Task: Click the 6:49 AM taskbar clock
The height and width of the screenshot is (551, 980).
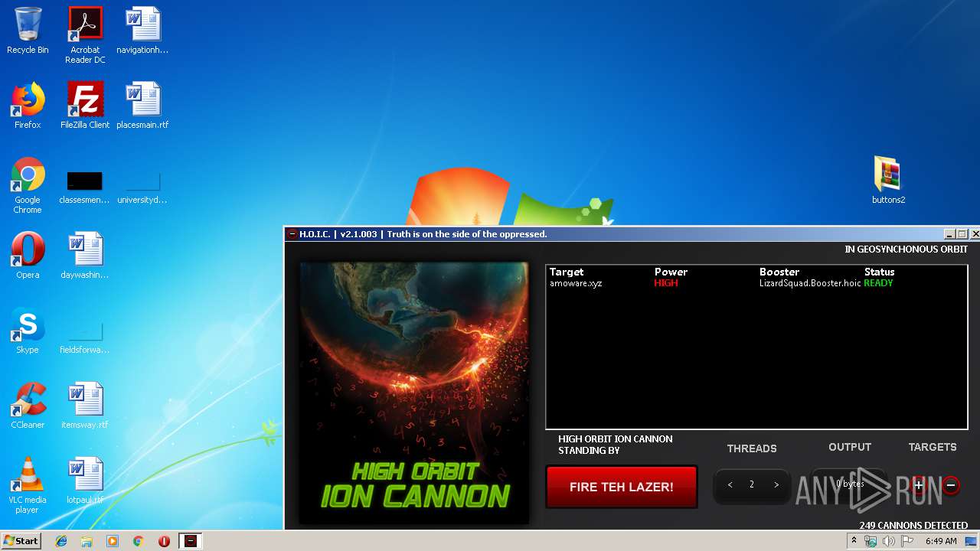Action: click(941, 541)
